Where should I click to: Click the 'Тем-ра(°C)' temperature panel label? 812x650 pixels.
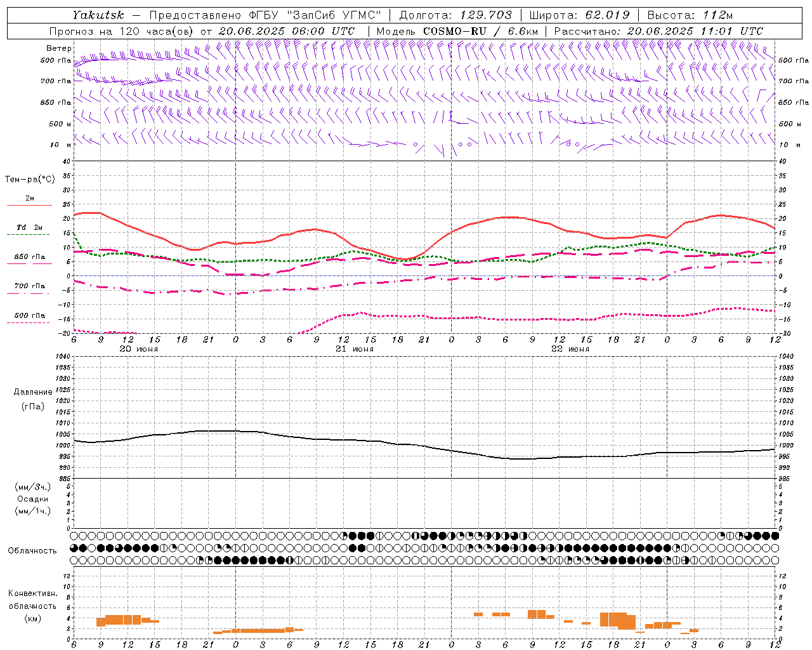tap(30, 180)
